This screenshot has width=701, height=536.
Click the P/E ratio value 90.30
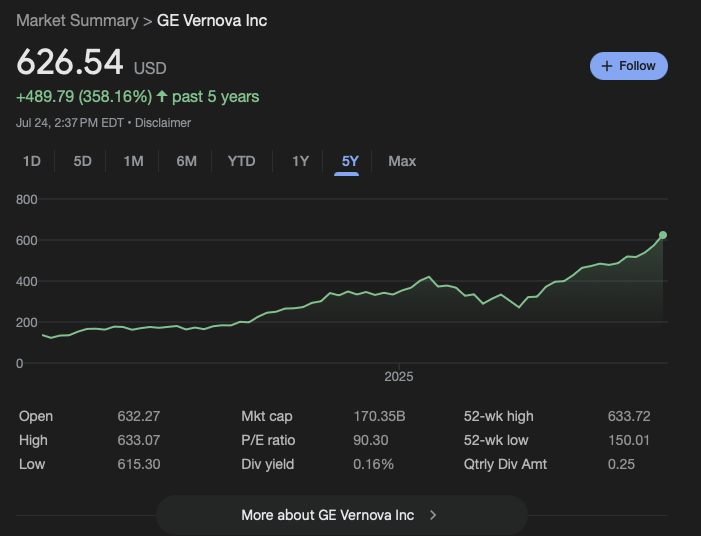(371, 440)
